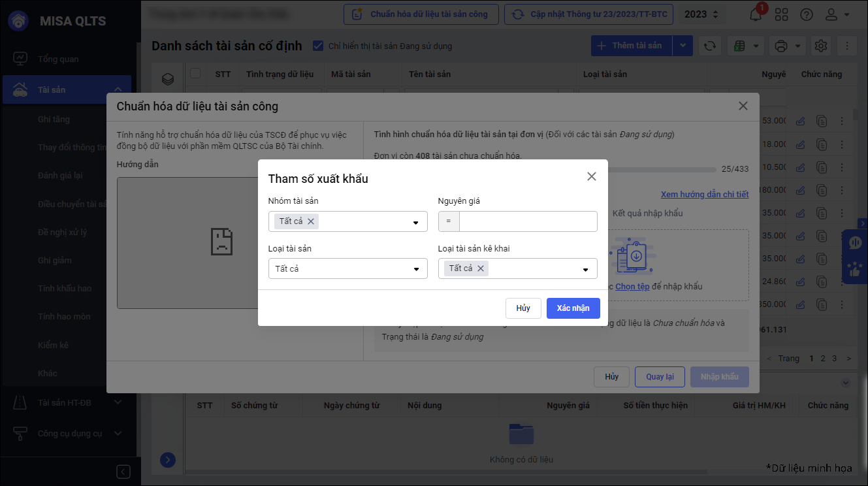Tick the select-all checkbox in table header

click(195, 74)
